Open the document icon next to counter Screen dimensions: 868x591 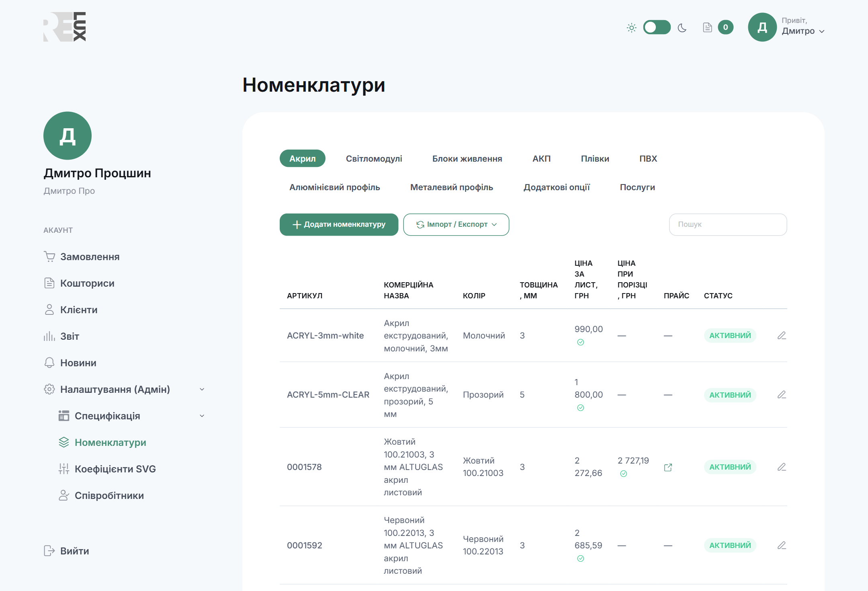coord(707,27)
